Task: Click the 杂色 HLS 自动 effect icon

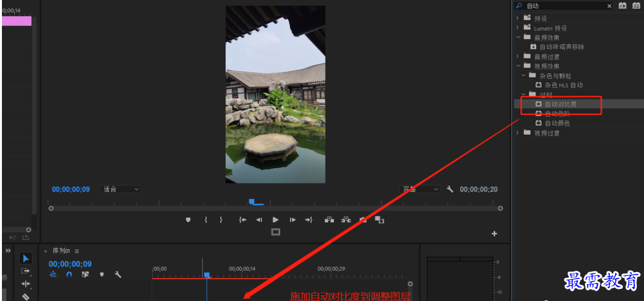Action: point(539,85)
